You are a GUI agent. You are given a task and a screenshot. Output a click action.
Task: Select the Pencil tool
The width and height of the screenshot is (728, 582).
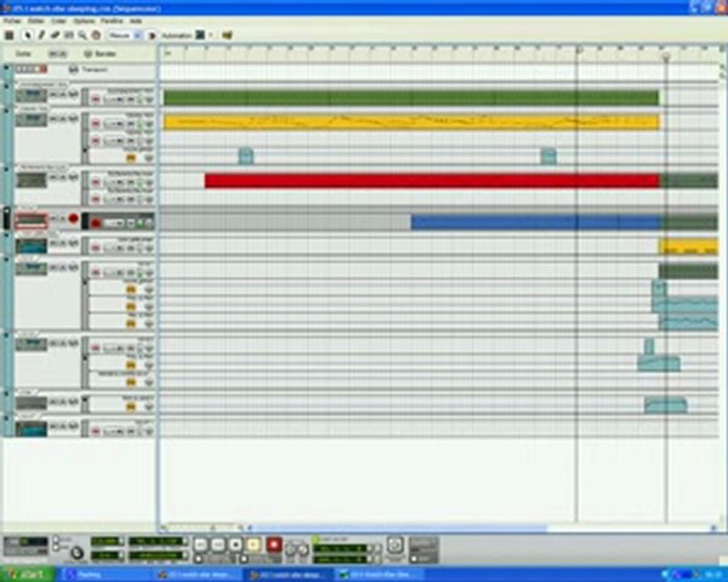point(41,36)
